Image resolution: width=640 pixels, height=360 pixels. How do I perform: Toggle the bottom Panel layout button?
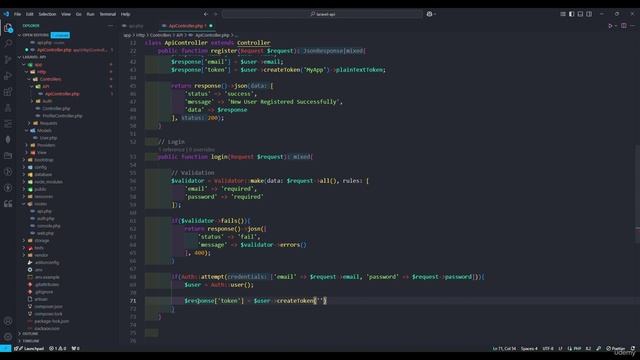click(x=580, y=14)
